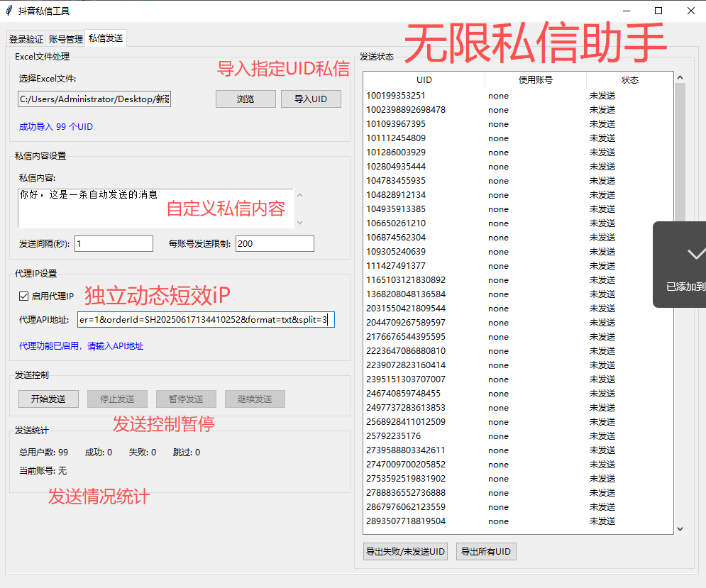Viewport: 706px width, 588px height.
Task: Select the 私信发送 tab
Action: point(105,39)
